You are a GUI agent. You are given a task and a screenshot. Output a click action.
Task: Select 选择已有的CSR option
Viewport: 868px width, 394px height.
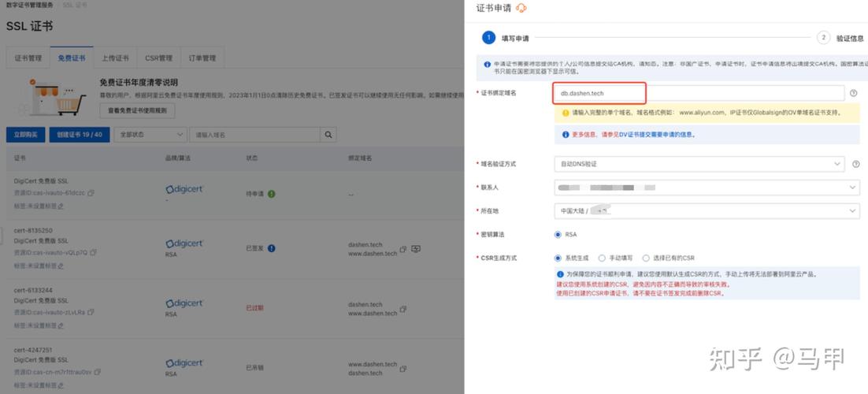pyautogui.click(x=645, y=258)
